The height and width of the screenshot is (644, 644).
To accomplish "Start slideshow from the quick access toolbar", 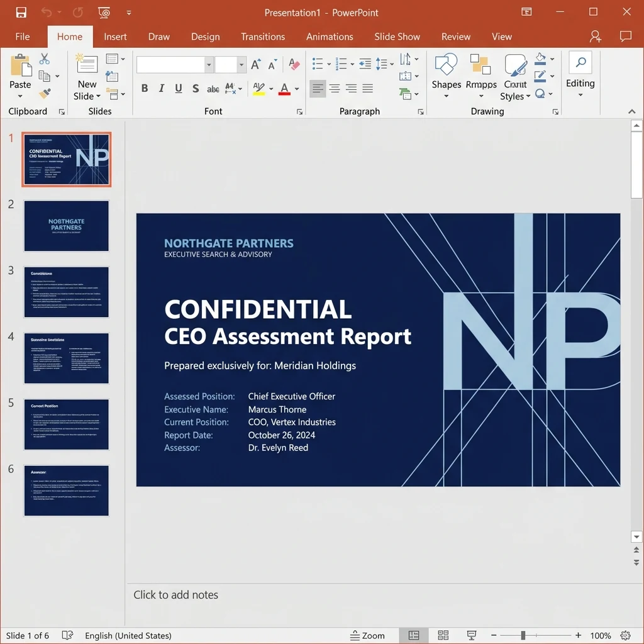I will 104,13.
